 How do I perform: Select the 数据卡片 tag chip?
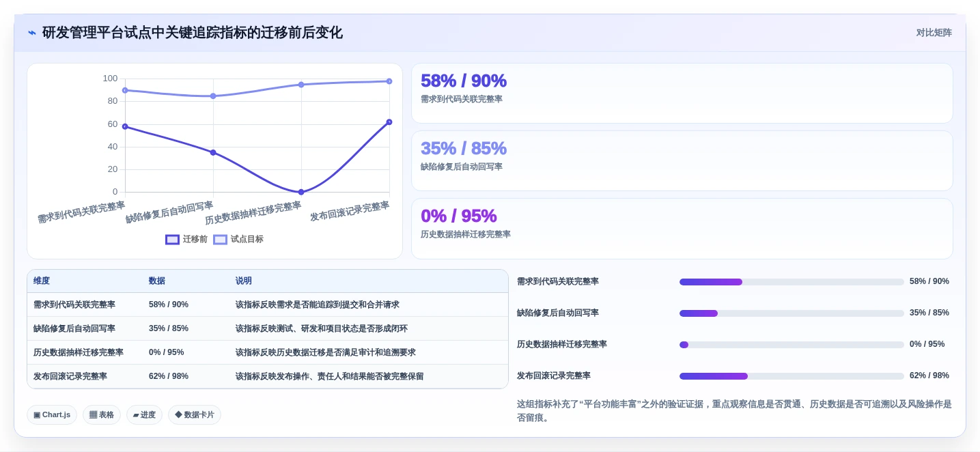195,415
